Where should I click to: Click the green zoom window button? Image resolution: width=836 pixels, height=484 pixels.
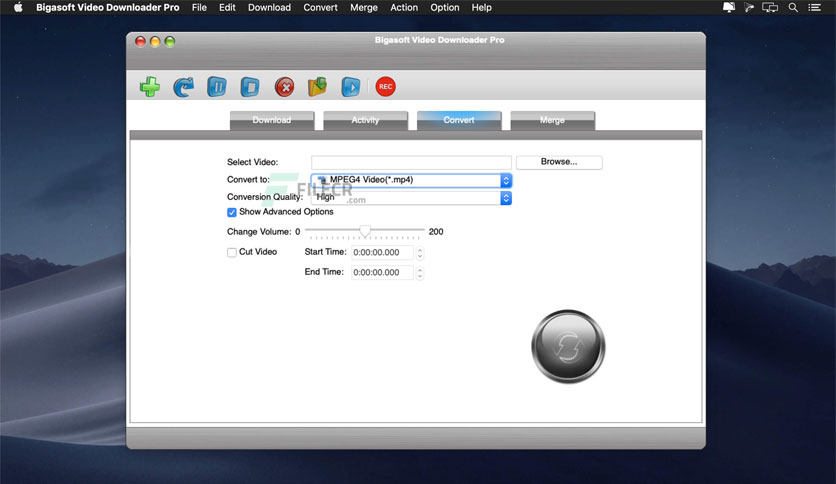[170, 42]
